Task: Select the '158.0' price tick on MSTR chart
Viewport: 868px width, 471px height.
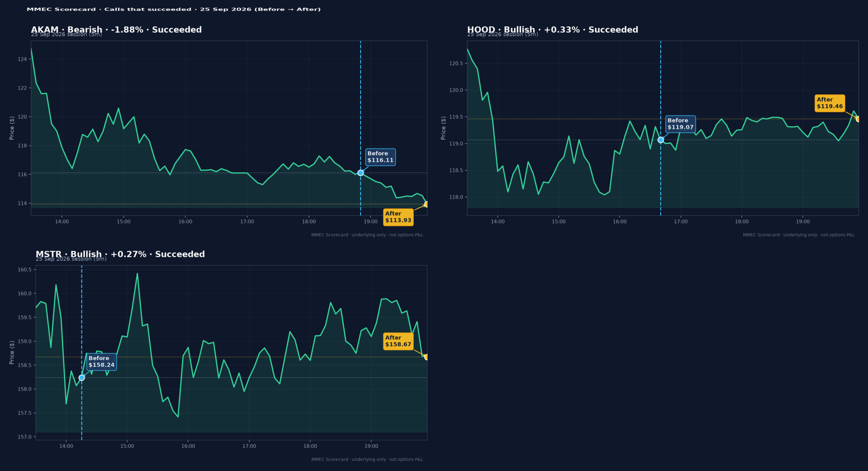Action: coord(25,389)
